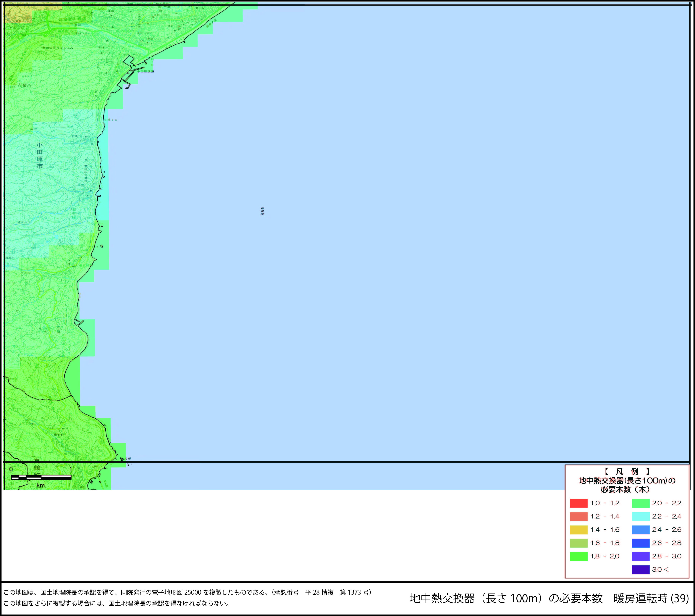Click the blue 2.6 - 2.8 legend swatch
This screenshot has height=616, width=695.
click(x=641, y=543)
